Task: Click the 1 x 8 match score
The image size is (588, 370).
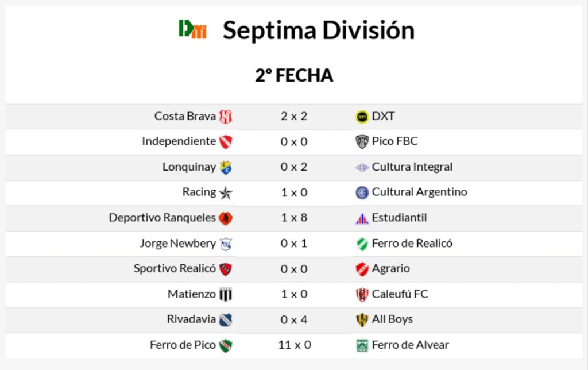Action: (x=294, y=218)
